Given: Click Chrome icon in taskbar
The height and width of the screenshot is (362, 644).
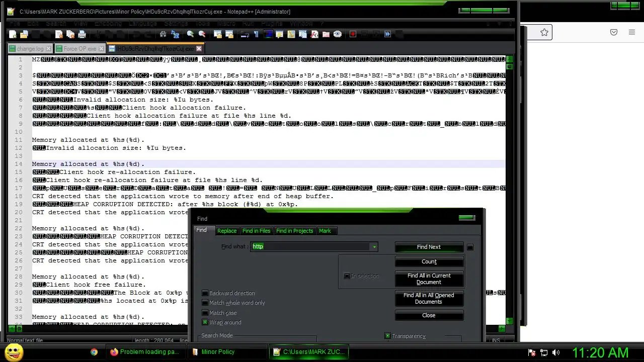Looking at the screenshot, I should (x=94, y=352).
